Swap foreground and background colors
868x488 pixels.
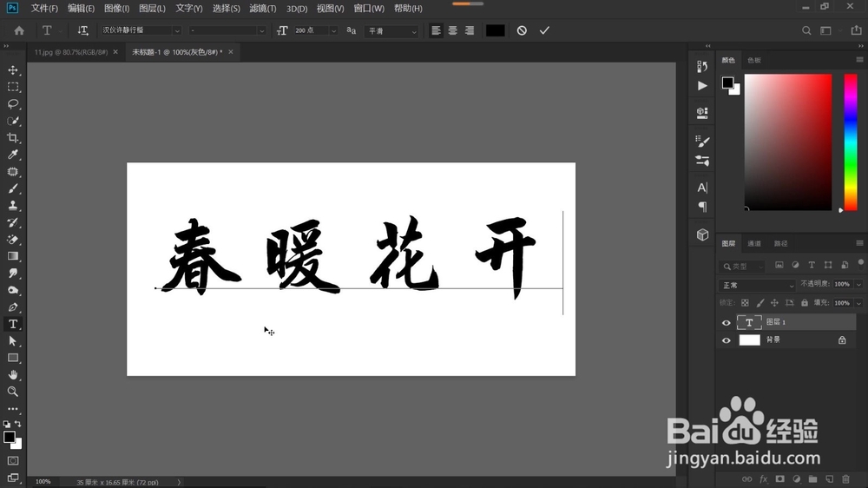point(17,424)
